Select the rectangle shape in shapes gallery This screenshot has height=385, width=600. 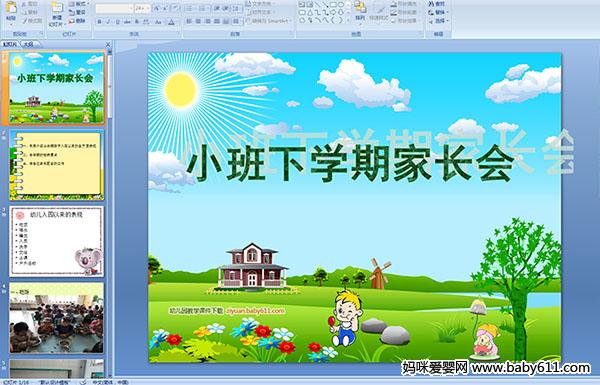[x=333, y=4]
